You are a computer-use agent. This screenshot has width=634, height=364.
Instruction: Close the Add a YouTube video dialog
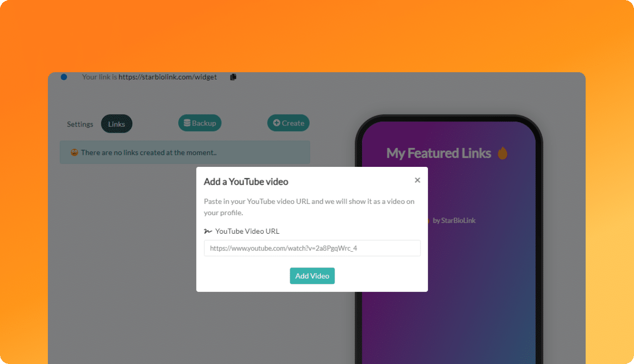417,180
